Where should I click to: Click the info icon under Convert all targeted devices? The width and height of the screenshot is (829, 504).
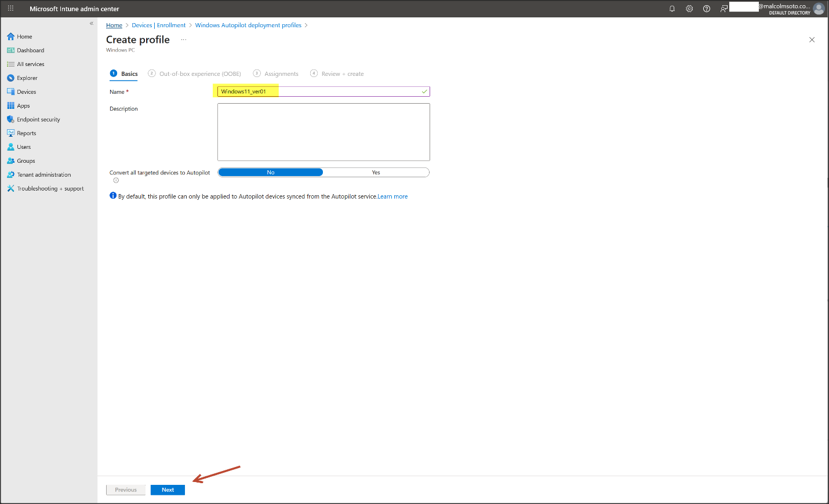pyautogui.click(x=116, y=181)
